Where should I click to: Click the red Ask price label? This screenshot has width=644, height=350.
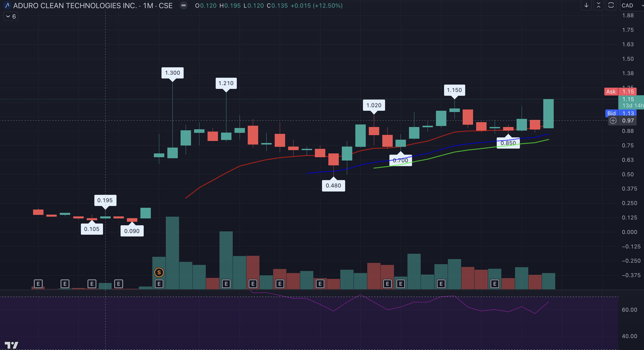tap(620, 92)
